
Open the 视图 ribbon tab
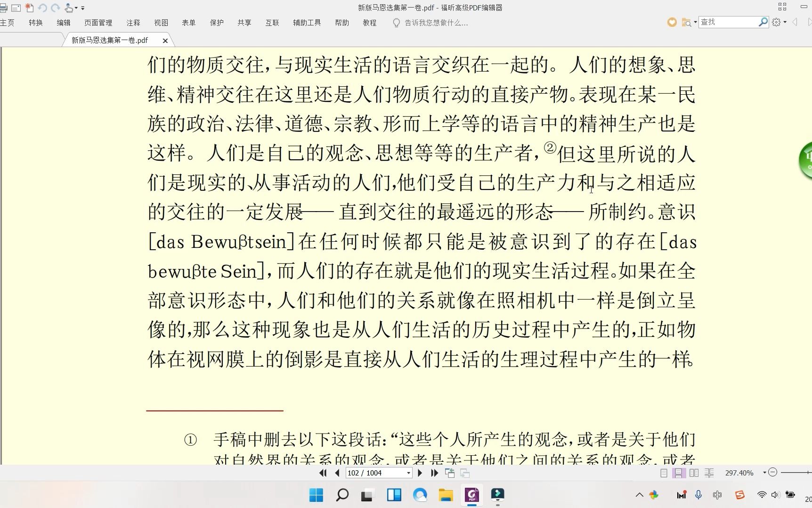(161, 23)
